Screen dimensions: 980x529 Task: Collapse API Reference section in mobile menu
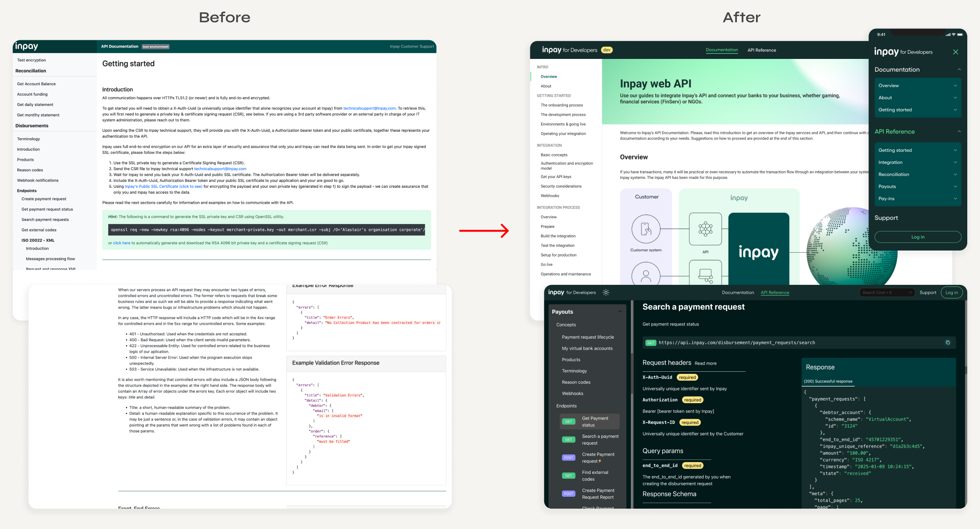(x=959, y=131)
